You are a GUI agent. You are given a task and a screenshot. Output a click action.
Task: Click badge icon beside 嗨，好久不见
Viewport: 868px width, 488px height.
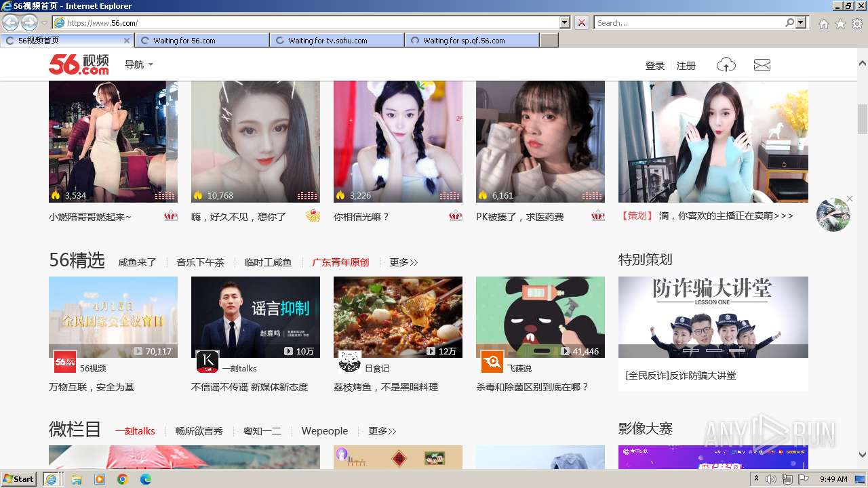313,216
